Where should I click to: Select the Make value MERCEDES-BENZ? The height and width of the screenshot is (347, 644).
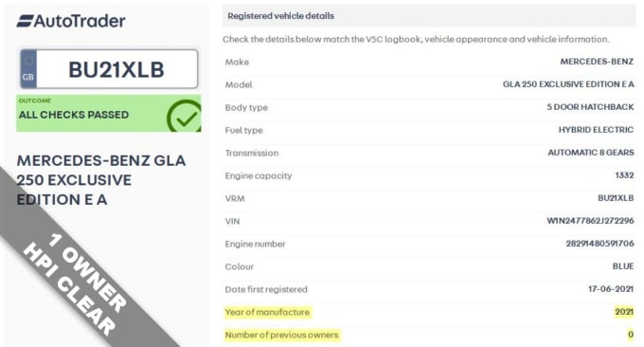coord(597,62)
